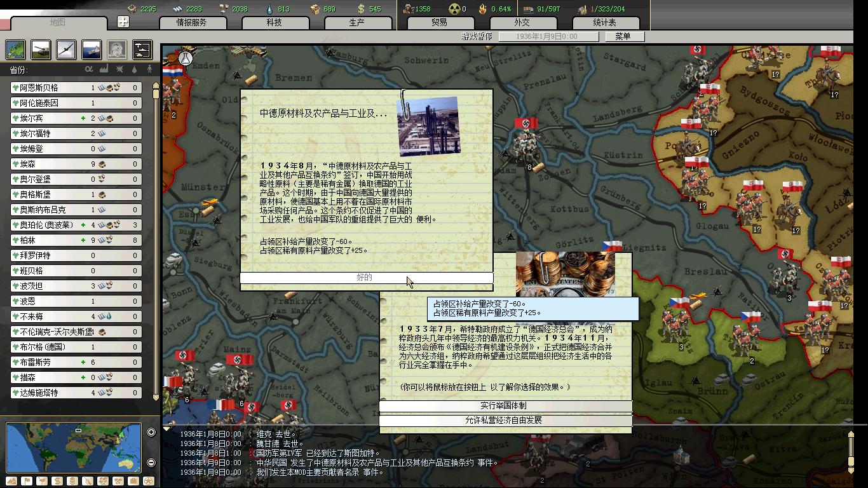Switch to the coin-stack map mode
Screen dimensions: 868x488
click(x=73, y=481)
